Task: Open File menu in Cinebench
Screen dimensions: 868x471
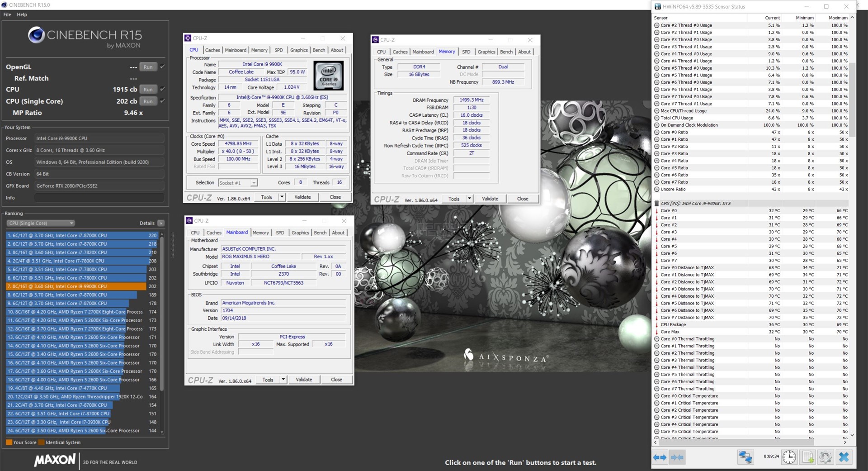Action: tap(7, 14)
